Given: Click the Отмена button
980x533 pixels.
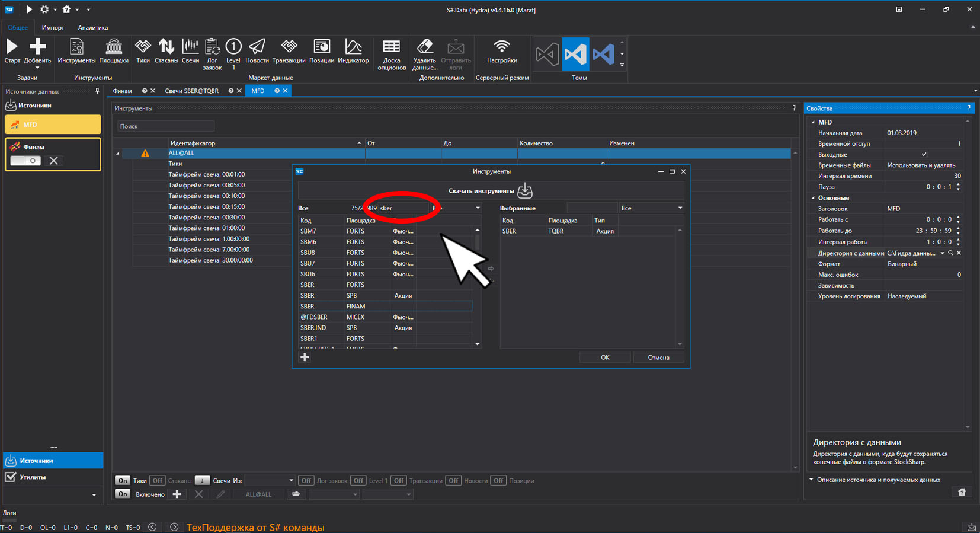Looking at the screenshot, I should pyautogui.click(x=658, y=358).
